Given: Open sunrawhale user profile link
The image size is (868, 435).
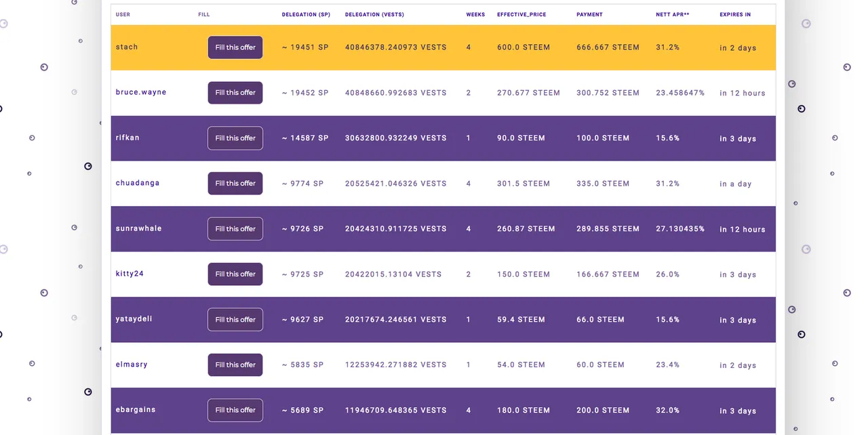Looking at the screenshot, I should click(x=139, y=228).
